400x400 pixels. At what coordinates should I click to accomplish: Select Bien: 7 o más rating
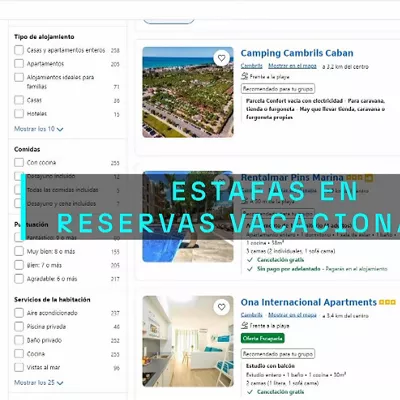point(19,265)
